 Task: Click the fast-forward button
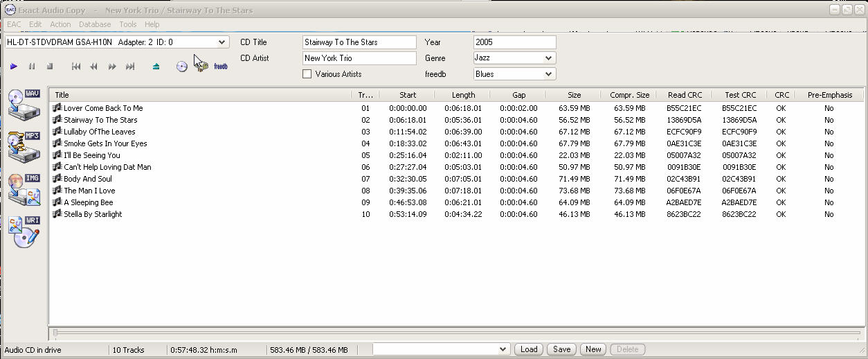click(x=112, y=67)
